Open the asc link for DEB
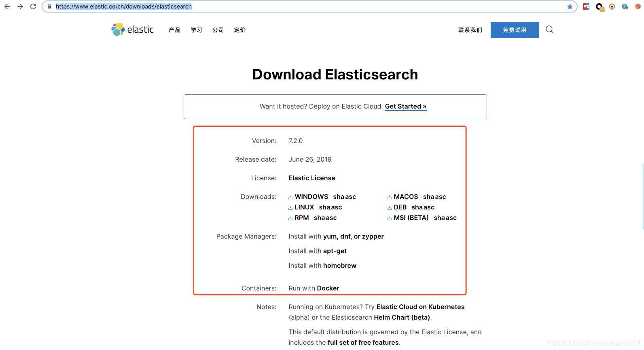The image size is (644, 350). [429, 207]
